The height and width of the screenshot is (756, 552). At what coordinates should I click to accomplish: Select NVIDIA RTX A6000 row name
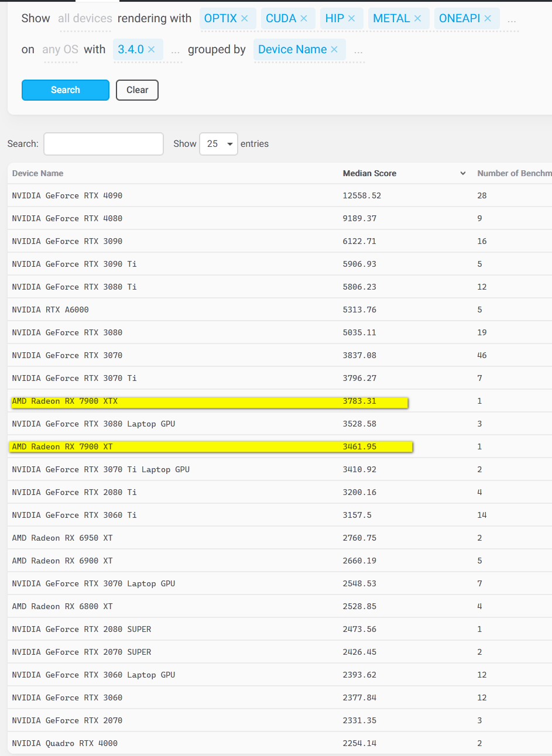tap(50, 310)
